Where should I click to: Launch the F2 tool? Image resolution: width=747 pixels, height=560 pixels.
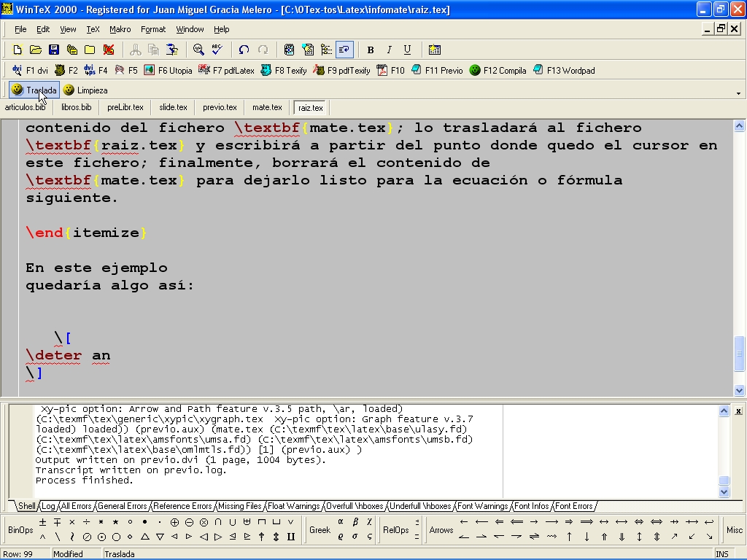(x=66, y=71)
